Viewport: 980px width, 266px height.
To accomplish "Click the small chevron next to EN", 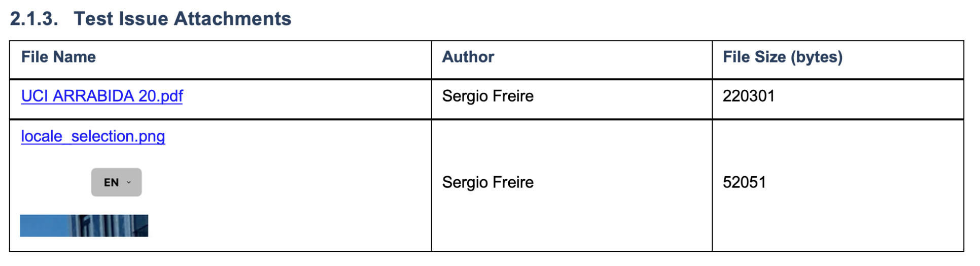I will 129,182.
